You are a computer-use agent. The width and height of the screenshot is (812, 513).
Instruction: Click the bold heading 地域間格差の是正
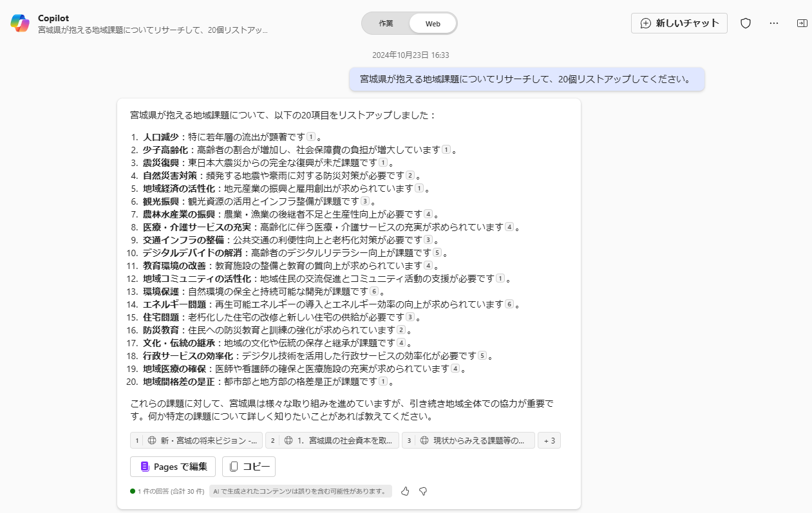click(178, 381)
